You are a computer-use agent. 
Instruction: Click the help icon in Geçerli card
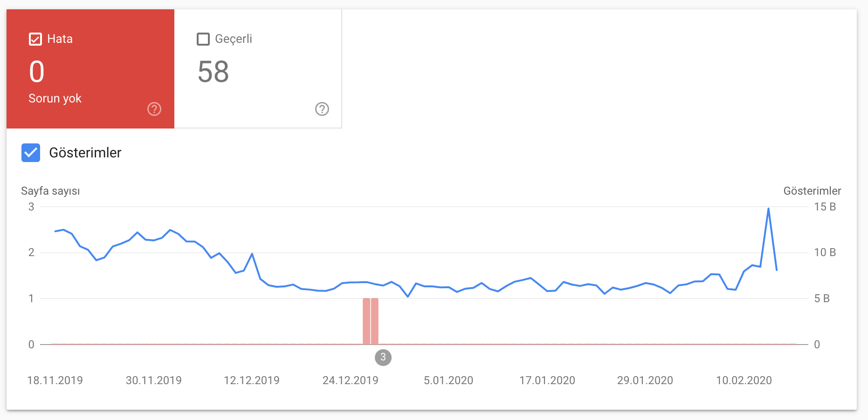[322, 109]
